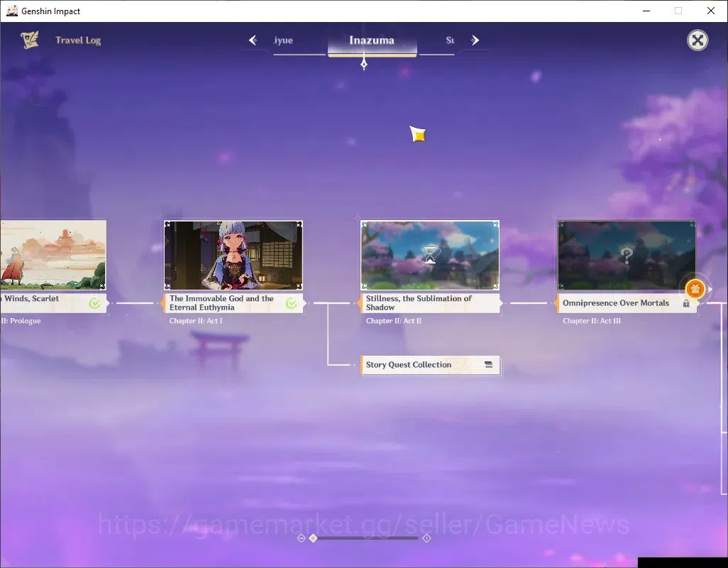Go to next region with right arrow
Image resolution: width=728 pixels, height=568 pixels.
coord(475,40)
